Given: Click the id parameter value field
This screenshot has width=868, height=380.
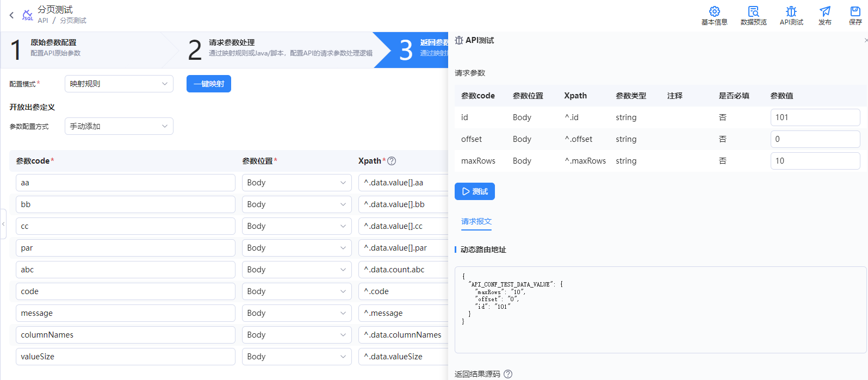Looking at the screenshot, I should pos(815,117).
